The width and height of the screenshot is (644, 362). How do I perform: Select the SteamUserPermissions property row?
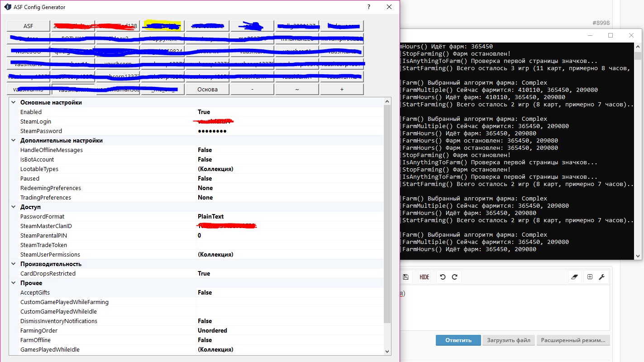(x=196, y=254)
